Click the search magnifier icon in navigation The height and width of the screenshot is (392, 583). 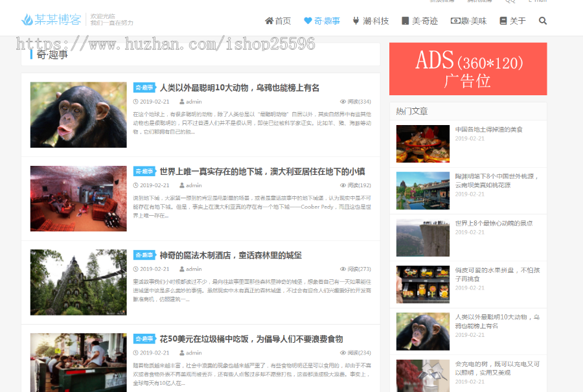coord(542,21)
